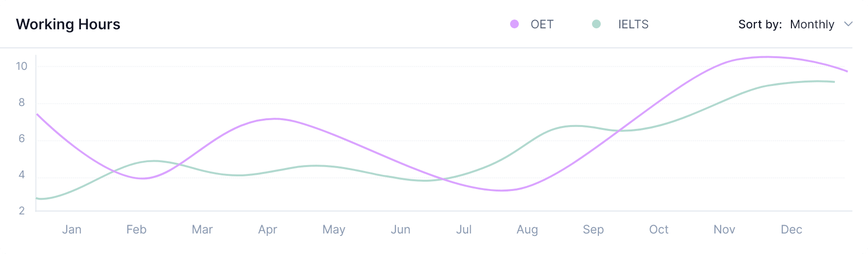
Task: Click the Working Hours chart title
Action: coord(68,24)
